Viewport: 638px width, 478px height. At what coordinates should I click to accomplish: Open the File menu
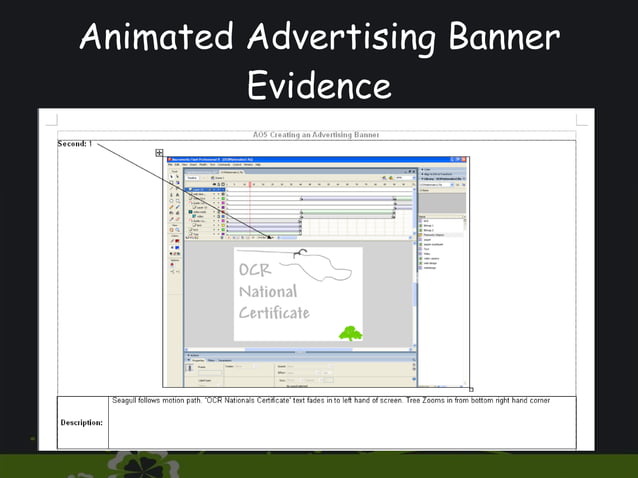(x=172, y=164)
